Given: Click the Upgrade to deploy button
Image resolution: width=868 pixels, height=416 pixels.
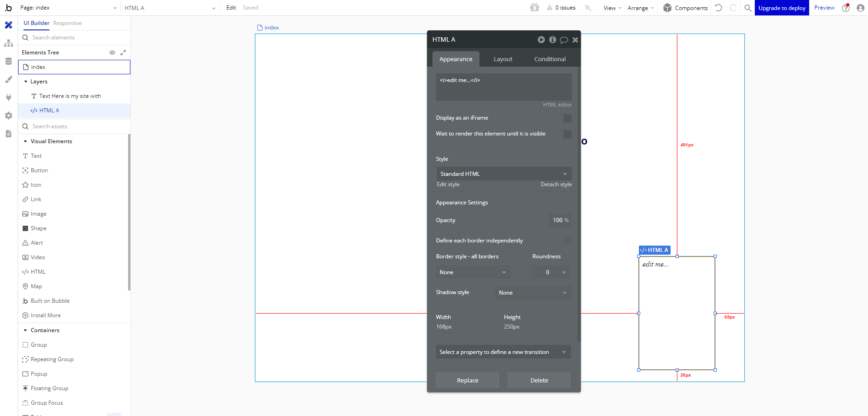Looking at the screenshot, I should 782,8.
